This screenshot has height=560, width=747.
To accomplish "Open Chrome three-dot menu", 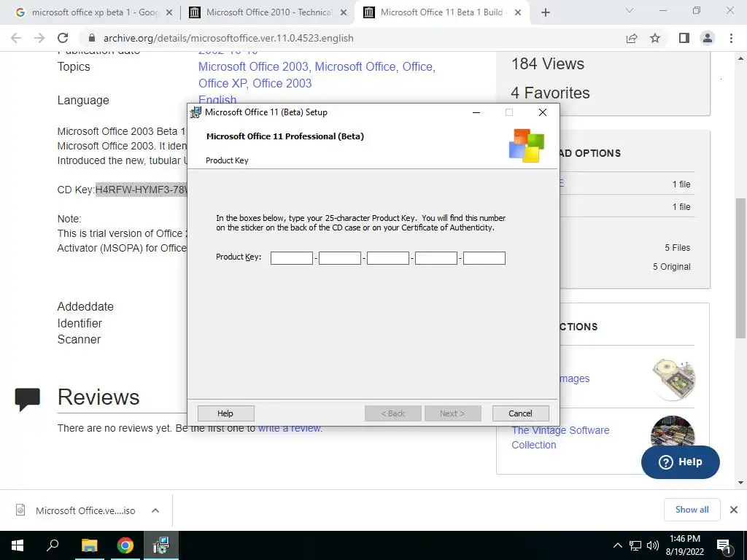I will point(731,38).
